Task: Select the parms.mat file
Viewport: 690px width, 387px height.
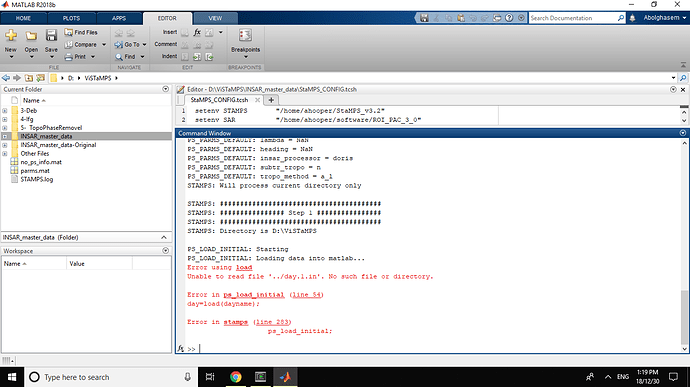Action: [35, 171]
